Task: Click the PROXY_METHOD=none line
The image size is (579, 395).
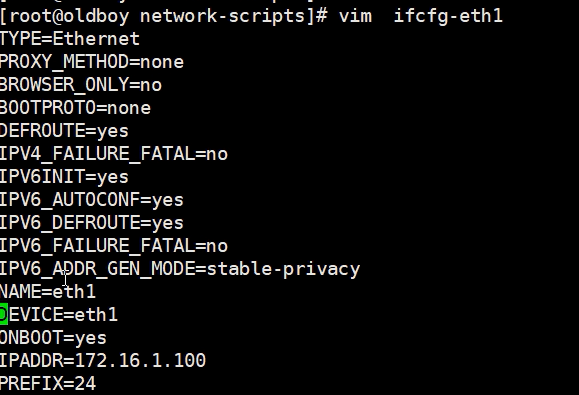Action: (x=92, y=62)
